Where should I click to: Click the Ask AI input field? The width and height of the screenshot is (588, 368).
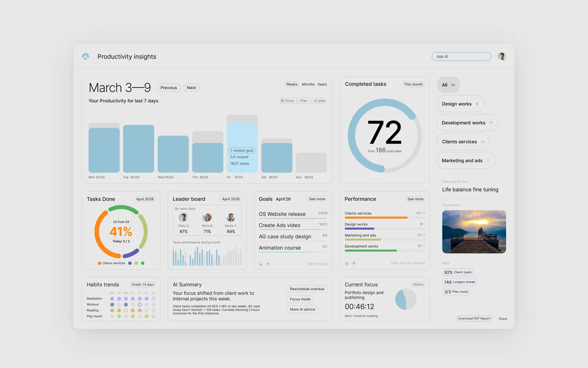(461, 56)
